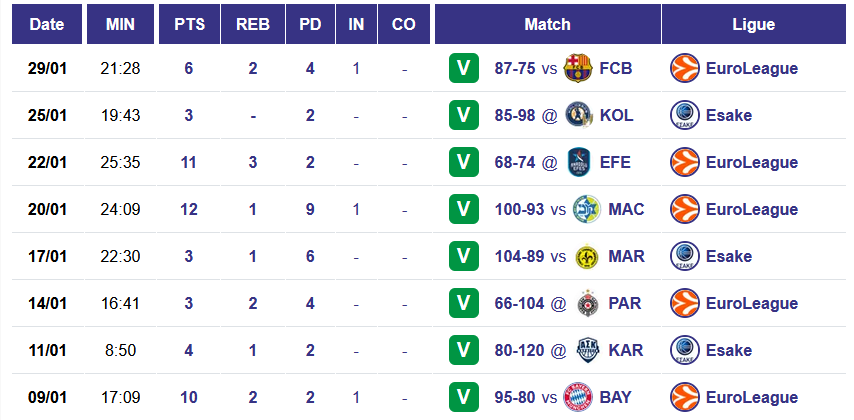Screen dimensions: 854x420
Task: Click the green V badge for 22/01
Action: tap(463, 162)
